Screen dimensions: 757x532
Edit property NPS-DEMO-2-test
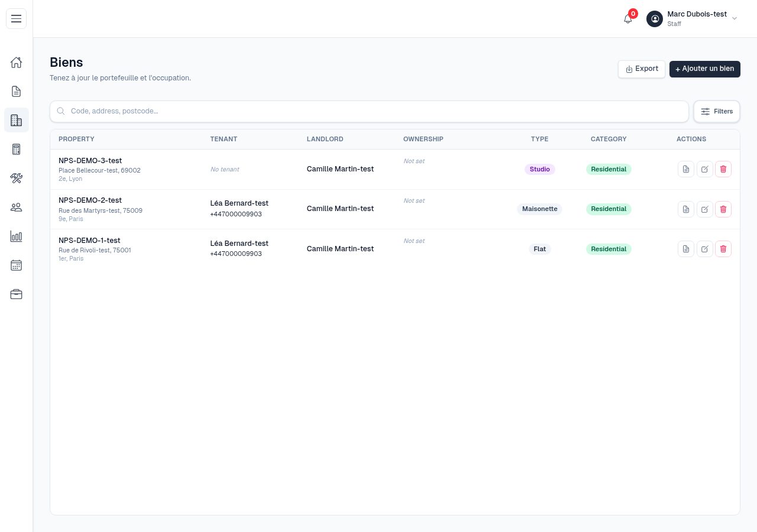(x=704, y=209)
